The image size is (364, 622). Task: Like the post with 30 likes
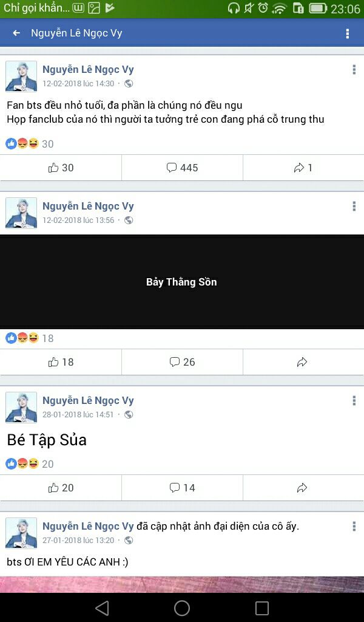[61, 168]
